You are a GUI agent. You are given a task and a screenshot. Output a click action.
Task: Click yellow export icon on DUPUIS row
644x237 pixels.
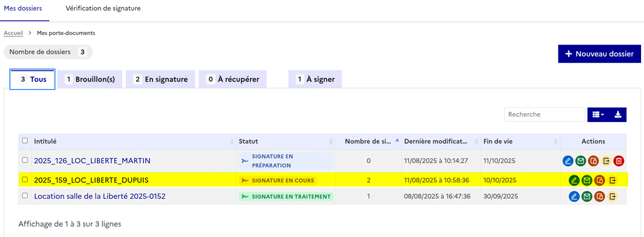(613, 180)
